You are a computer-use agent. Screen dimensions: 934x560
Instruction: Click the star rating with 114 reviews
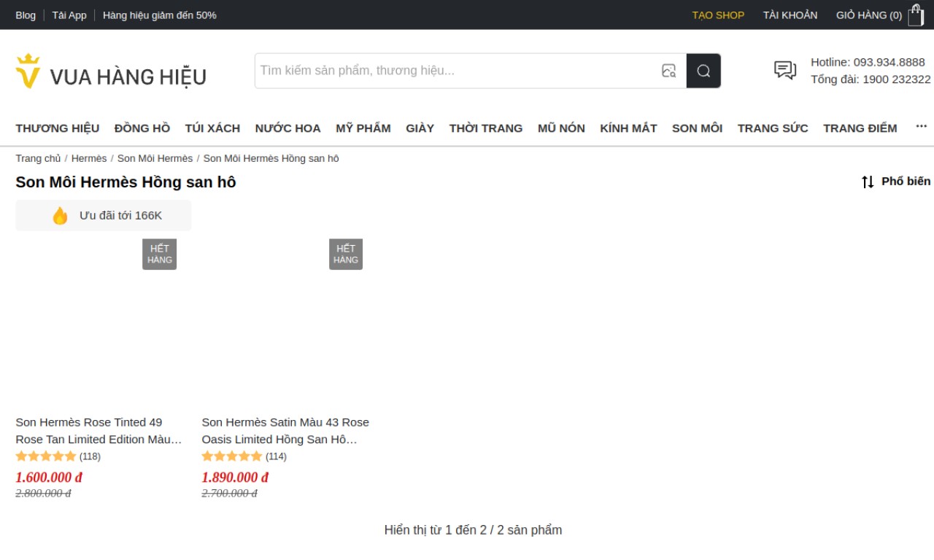(232, 456)
